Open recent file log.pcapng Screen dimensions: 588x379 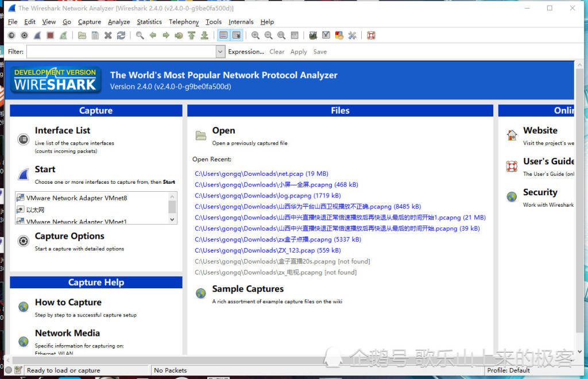tap(268, 196)
